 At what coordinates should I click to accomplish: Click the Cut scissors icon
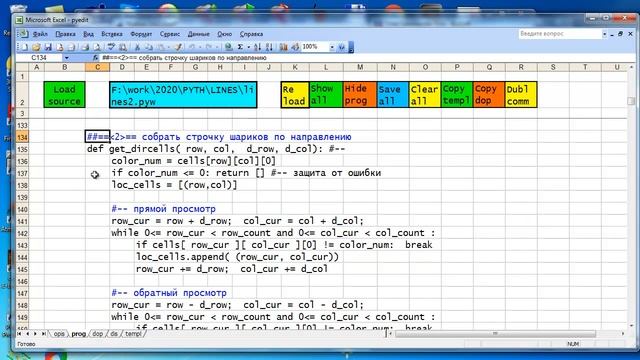(137, 47)
